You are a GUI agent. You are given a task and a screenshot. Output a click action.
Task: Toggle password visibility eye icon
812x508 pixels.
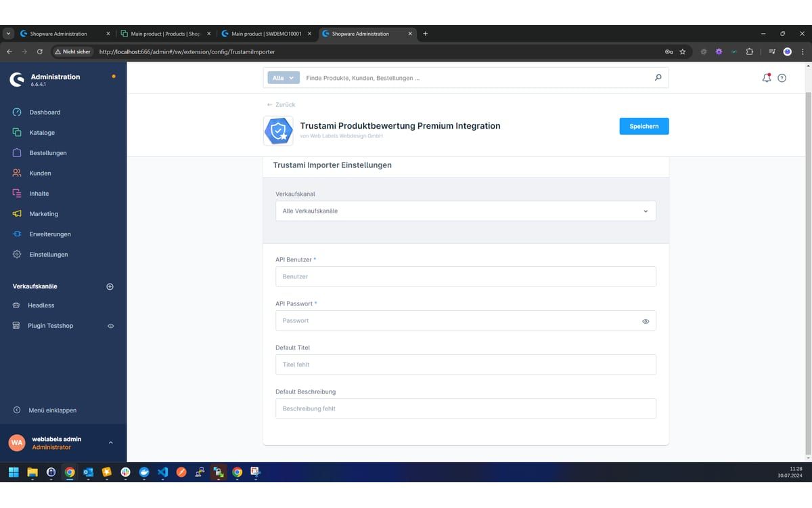[x=646, y=321]
